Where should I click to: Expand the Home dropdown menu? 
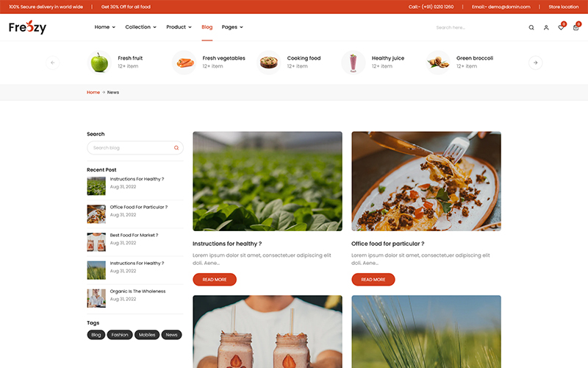click(104, 27)
